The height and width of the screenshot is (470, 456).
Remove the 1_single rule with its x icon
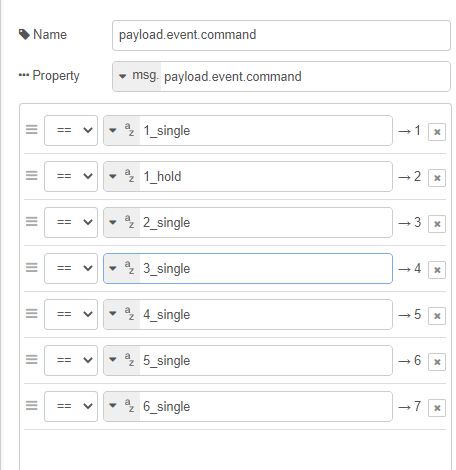click(x=437, y=132)
